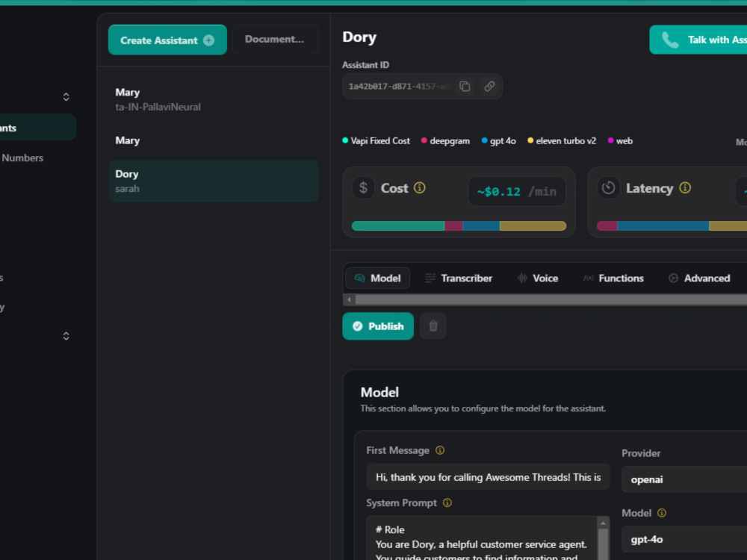Switch to the Transcriber tab

point(459,278)
